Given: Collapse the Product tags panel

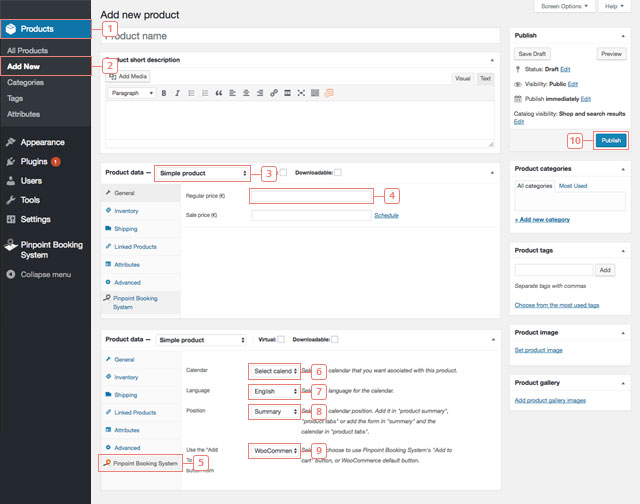Looking at the screenshot, I should click(623, 251).
